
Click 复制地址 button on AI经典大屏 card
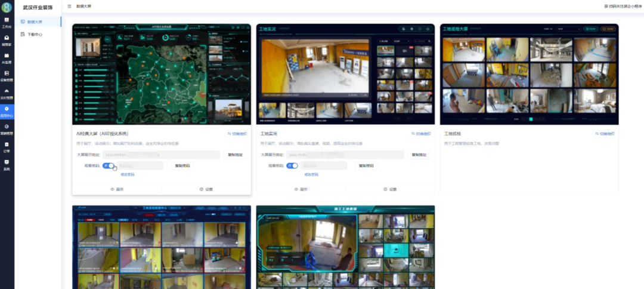pos(235,155)
